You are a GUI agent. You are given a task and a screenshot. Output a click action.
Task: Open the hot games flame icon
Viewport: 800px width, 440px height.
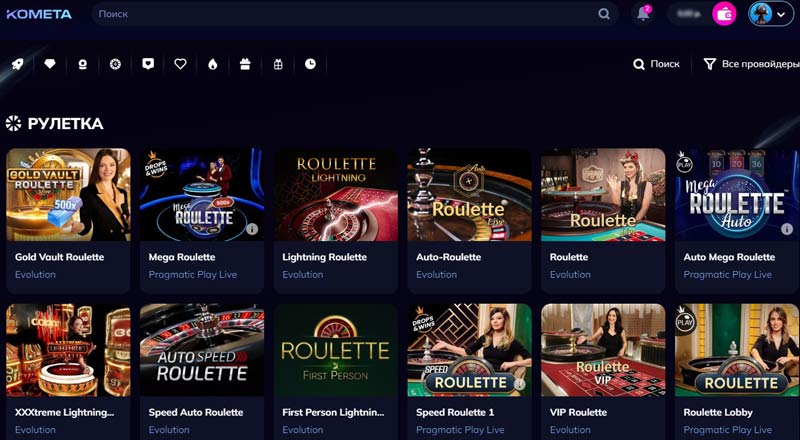point(213,64)
